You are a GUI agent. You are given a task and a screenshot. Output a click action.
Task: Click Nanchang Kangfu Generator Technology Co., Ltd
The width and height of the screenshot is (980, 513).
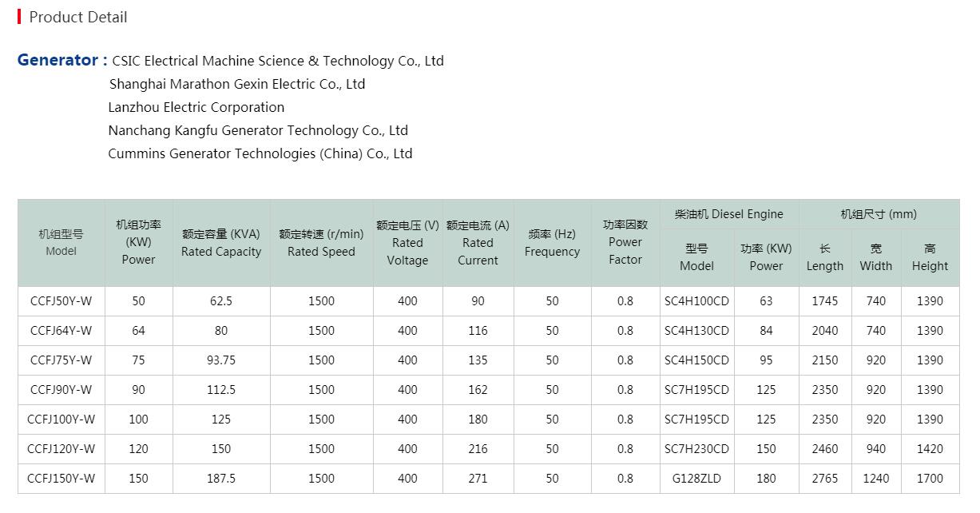(x=257, y=130)
